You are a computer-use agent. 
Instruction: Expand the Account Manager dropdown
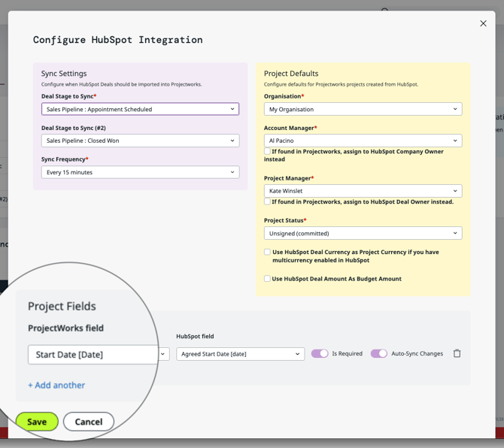coord(363,141)
